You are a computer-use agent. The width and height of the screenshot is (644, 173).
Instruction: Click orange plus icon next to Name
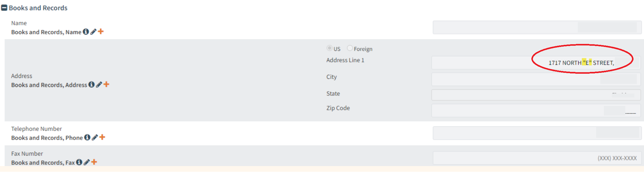pos(101,31)
